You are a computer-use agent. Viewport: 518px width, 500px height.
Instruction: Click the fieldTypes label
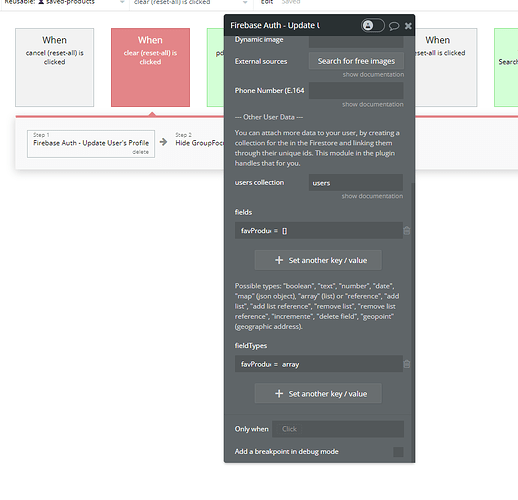point(251,346)
